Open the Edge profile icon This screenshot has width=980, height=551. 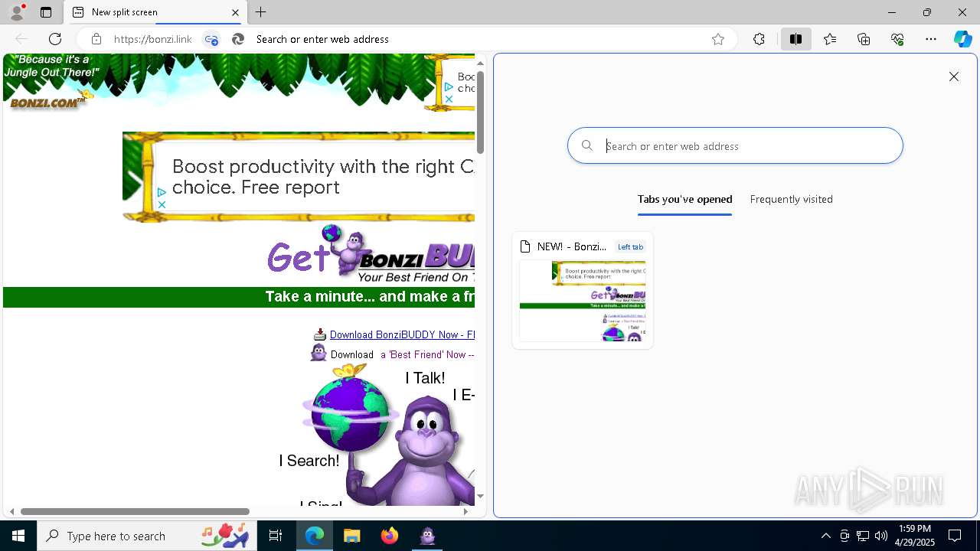[x=16, y=12]
